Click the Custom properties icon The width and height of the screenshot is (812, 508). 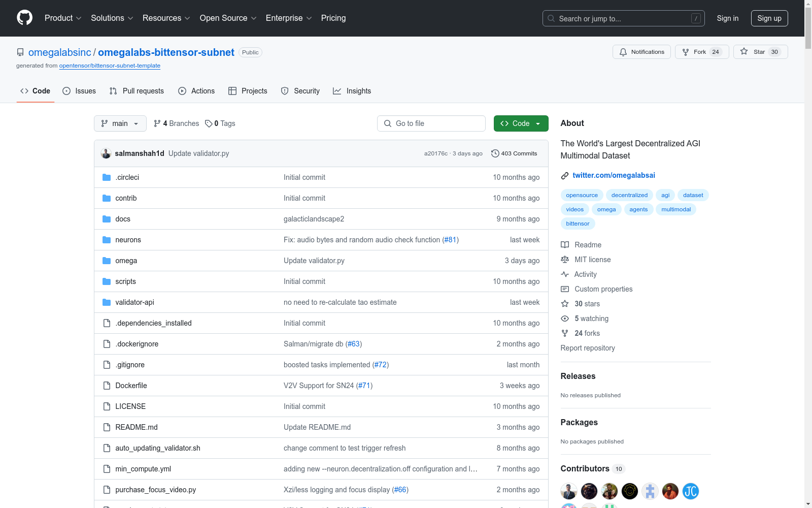tap(565, 289)
